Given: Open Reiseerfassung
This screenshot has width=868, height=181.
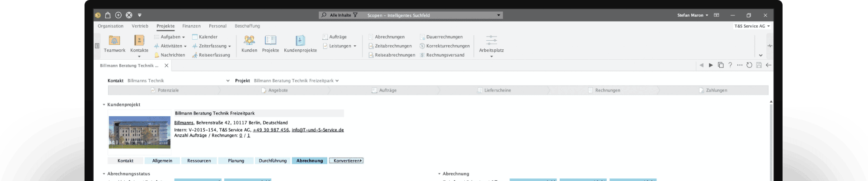Looking at the screenshot, I should point(211,55).
